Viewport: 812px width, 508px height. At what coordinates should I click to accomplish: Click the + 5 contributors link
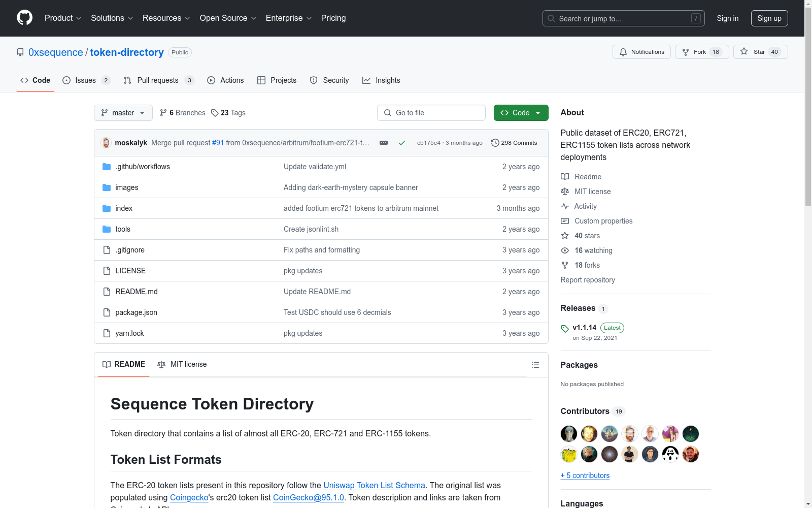(x=585, y=475)
